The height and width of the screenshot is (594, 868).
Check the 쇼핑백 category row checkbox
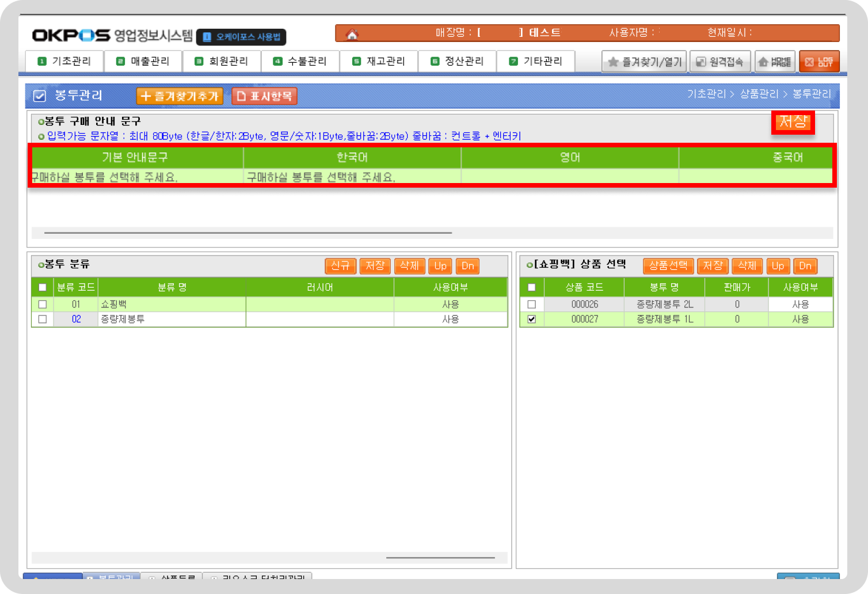coord(43,304)
